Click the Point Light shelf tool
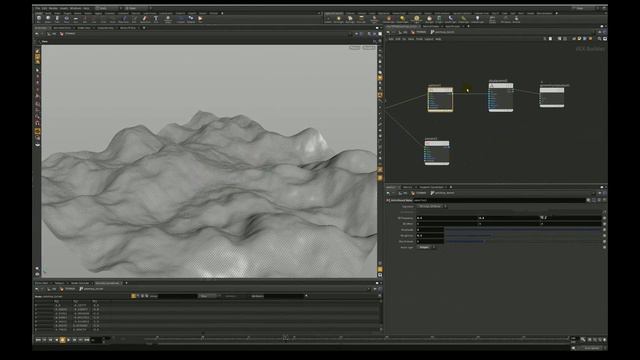Viewport: 640px width, 360px height. [339, 19]
